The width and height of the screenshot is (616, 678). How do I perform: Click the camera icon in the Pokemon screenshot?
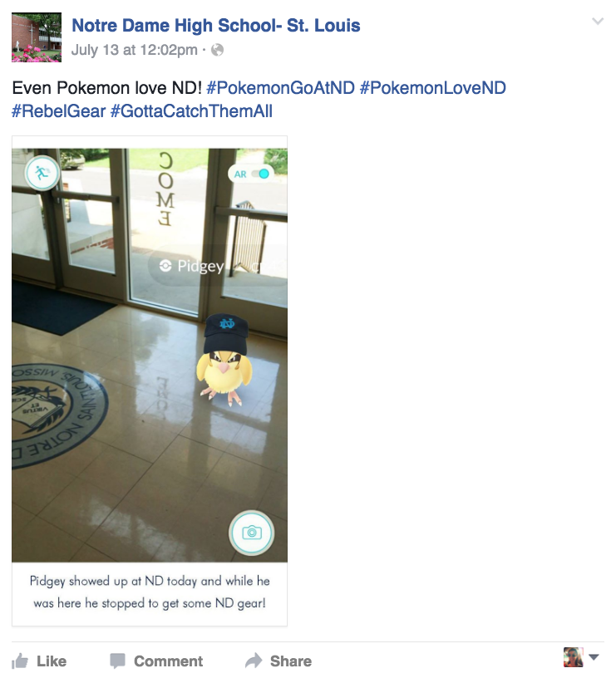[x=251, y=533]
